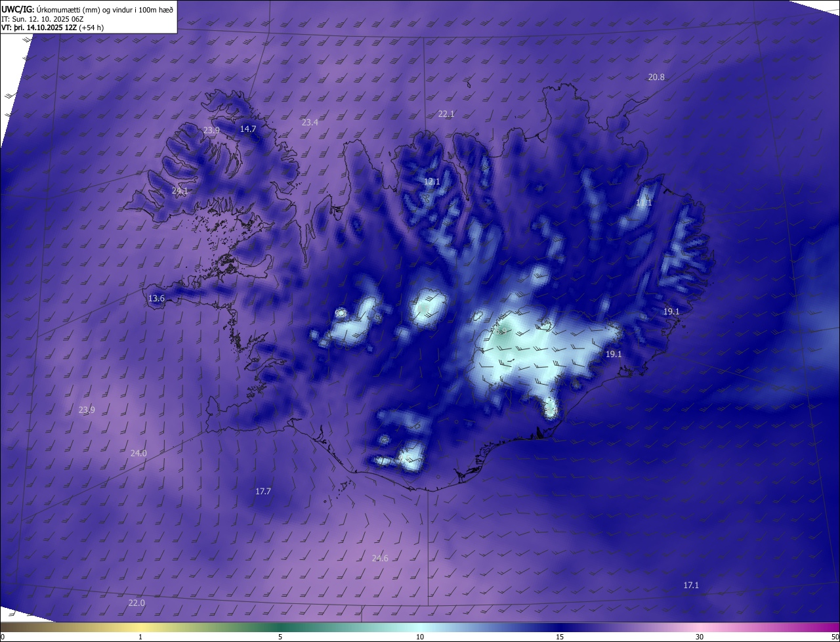Click the 12.1 value on the map
This screenshot has width=840, height=642.
pyautogui.click(x=432, y=181)
